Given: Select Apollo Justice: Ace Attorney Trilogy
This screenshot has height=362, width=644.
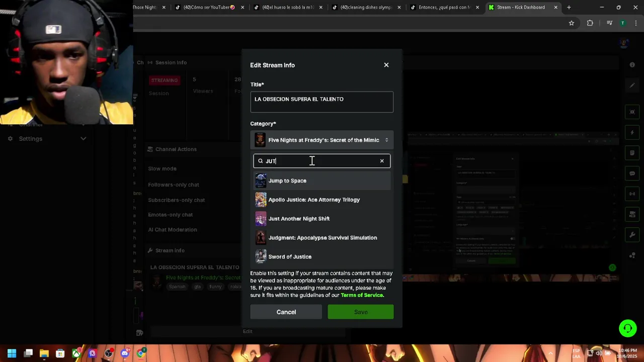Looking at the screenshot, I should [322, 200].
